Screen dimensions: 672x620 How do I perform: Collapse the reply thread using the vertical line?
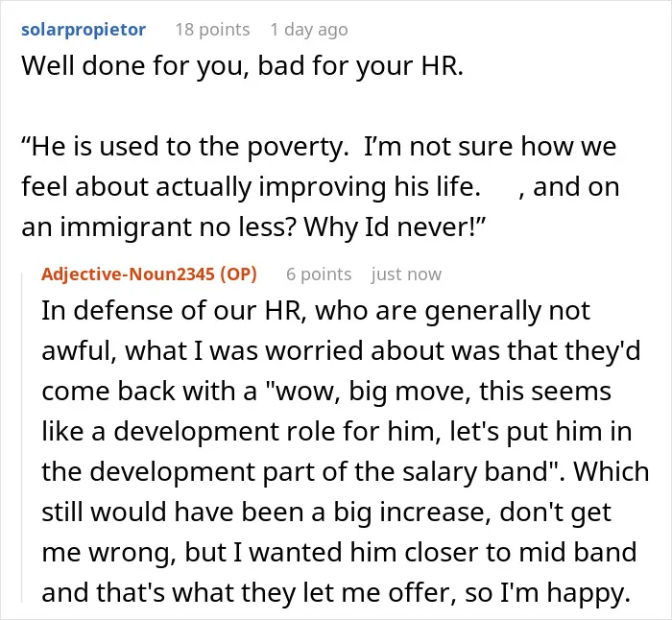click(x=22, y=437)
